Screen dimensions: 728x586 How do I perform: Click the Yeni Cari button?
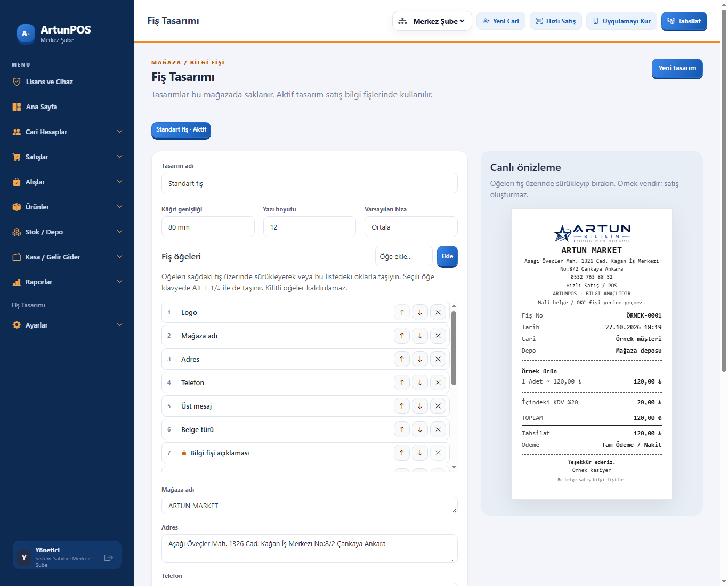(x=501, y=21)
